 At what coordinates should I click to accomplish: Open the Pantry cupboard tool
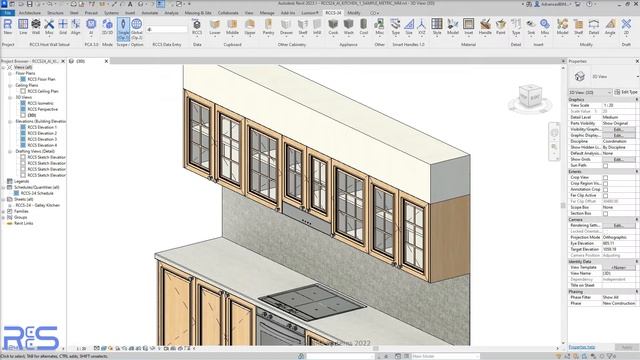(268, 27)
